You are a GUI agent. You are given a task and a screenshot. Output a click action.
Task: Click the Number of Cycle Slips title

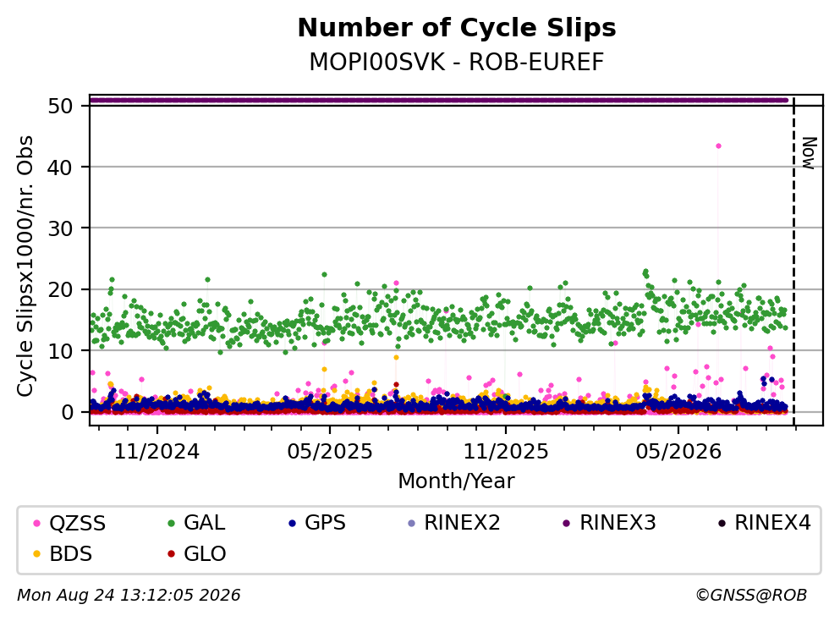(x=457, y=28)
